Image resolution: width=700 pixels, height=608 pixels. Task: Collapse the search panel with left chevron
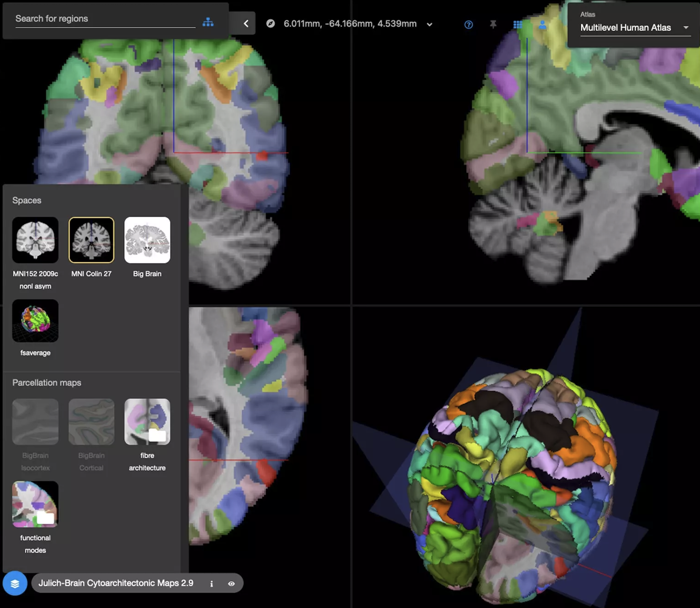click(246, 23)
